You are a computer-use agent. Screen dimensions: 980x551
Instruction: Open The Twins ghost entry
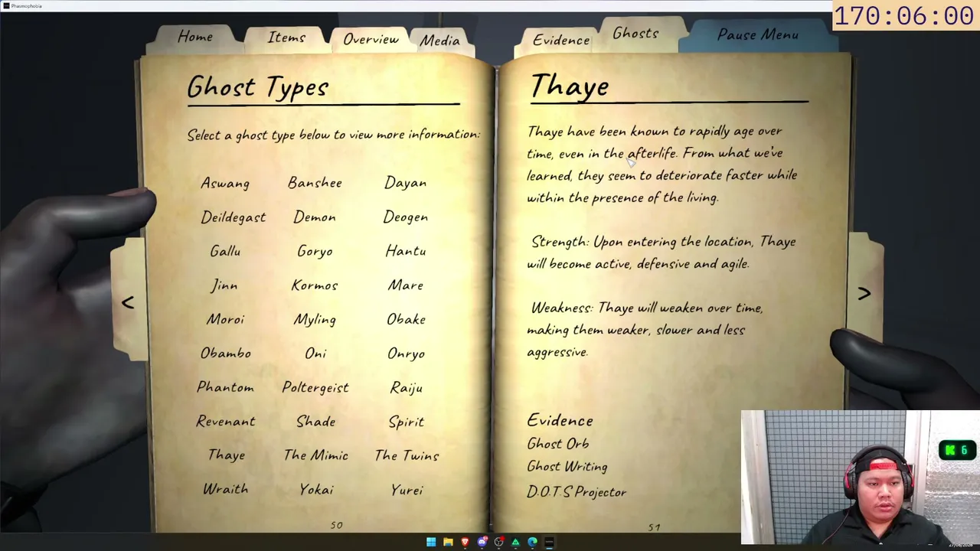tap(407, 455)
